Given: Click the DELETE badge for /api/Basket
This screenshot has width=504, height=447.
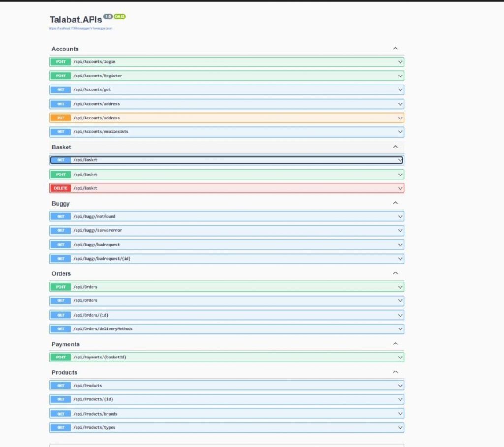Looking at the screenshot, I should tap(61, 188).
